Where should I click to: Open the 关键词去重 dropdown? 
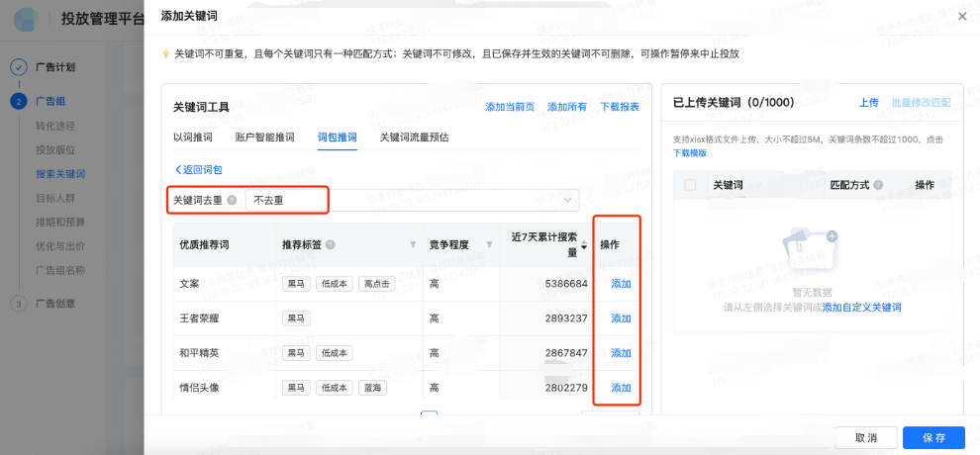[x=413, y=200]
